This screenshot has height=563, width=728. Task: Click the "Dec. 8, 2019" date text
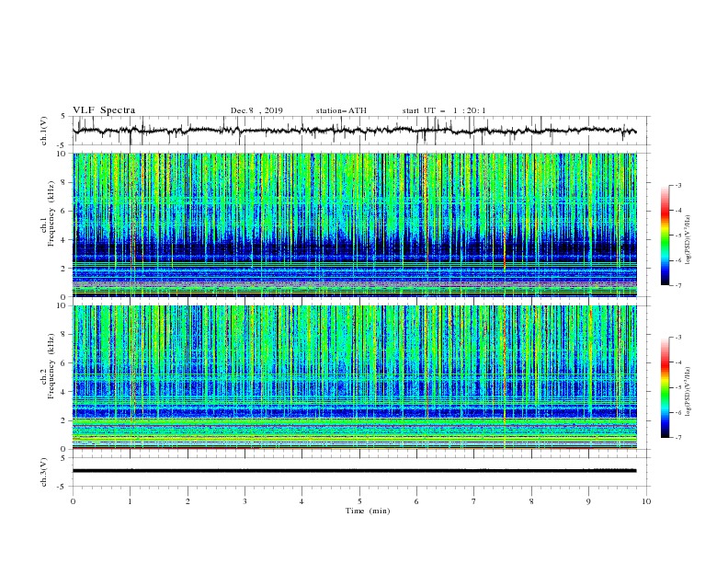(256, 110)
